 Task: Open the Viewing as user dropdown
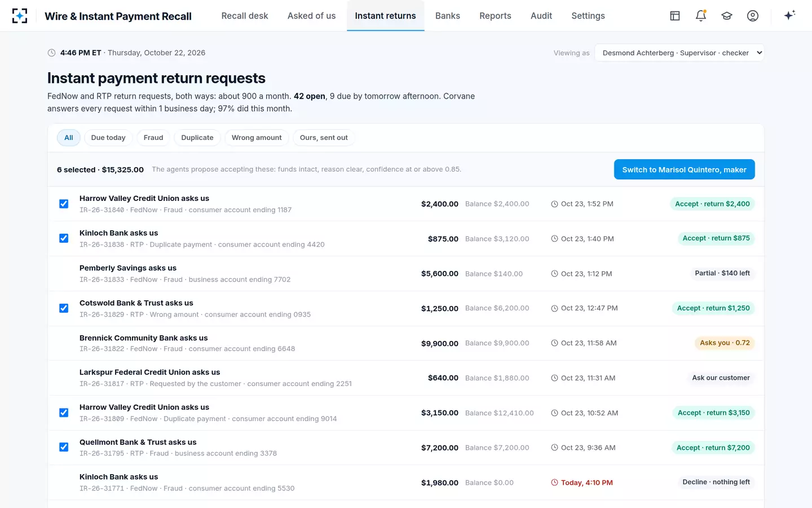679,52
